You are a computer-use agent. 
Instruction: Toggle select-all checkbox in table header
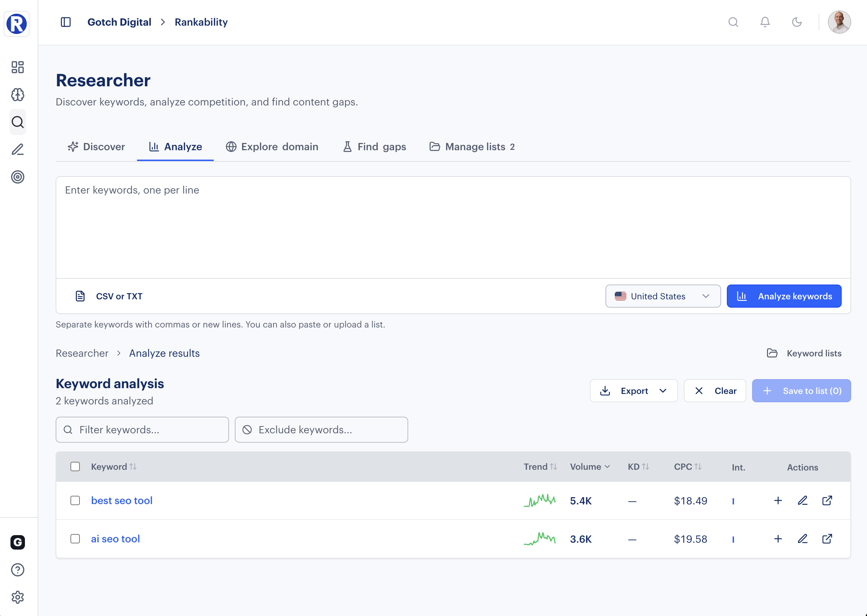[x=75, y=467]
